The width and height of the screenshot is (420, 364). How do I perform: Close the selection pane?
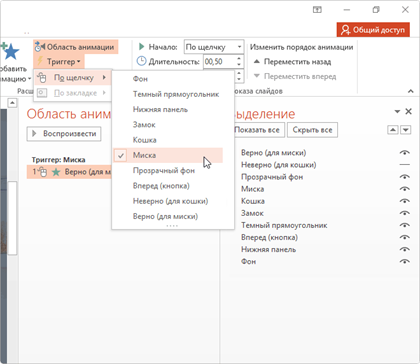(x=408, y=112)
